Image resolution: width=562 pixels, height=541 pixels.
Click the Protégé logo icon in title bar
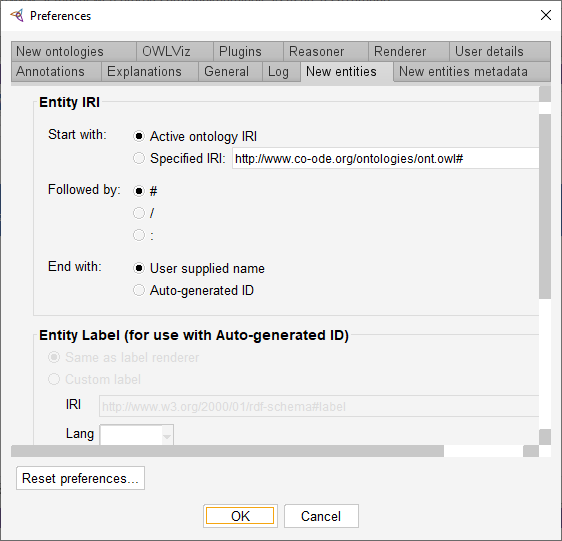(x=17, y=15)
